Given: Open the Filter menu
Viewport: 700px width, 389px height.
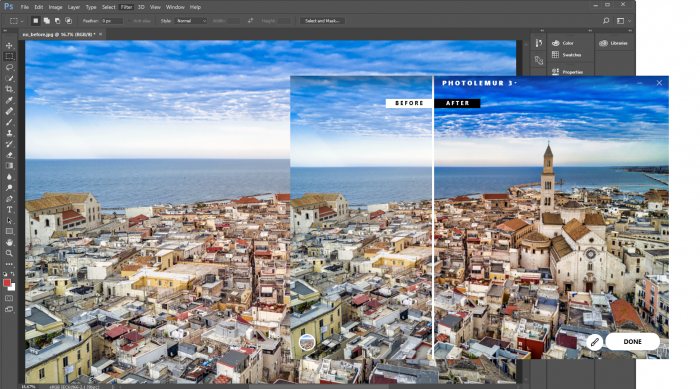Looking at the screenshot, I should click(126, 7).
